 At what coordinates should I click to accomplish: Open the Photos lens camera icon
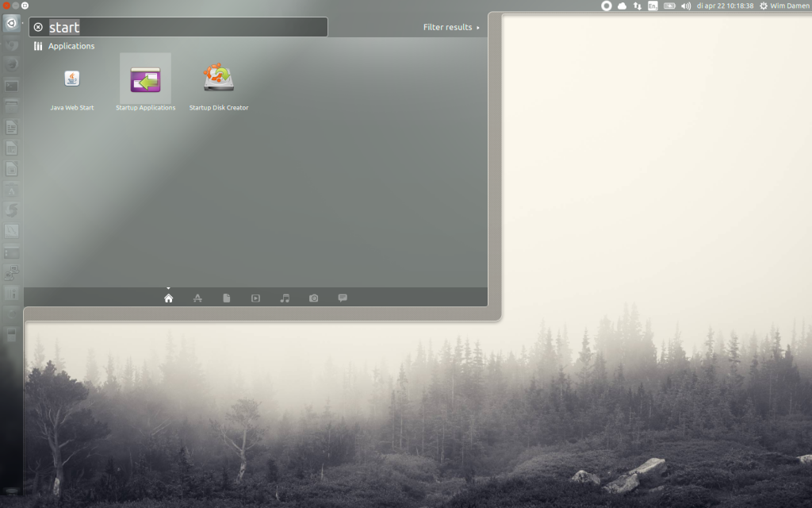click(313, 298)
